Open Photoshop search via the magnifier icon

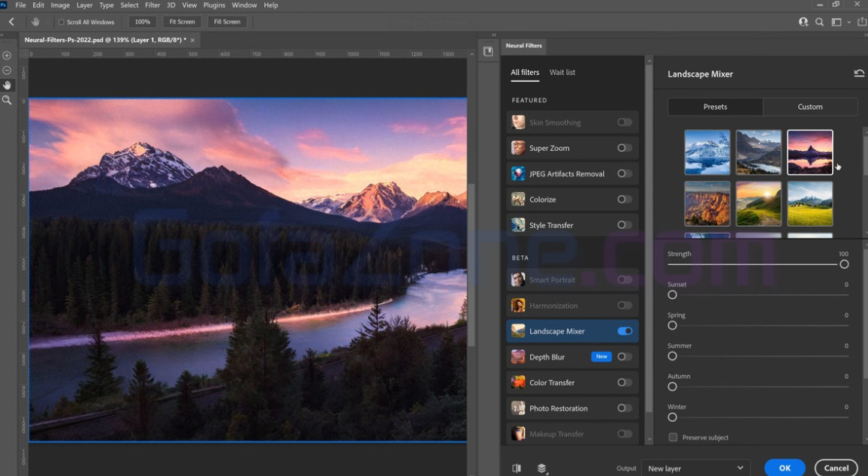(x=819, y=22)
